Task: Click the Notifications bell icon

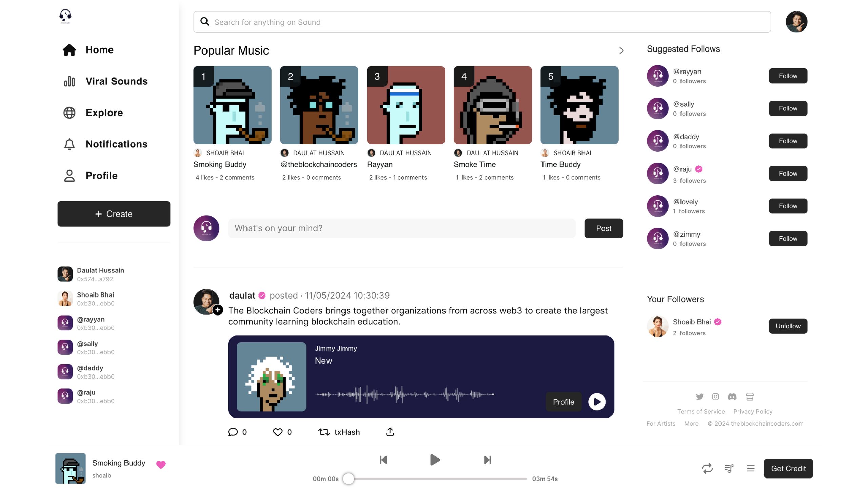Action: coord(69,144)
